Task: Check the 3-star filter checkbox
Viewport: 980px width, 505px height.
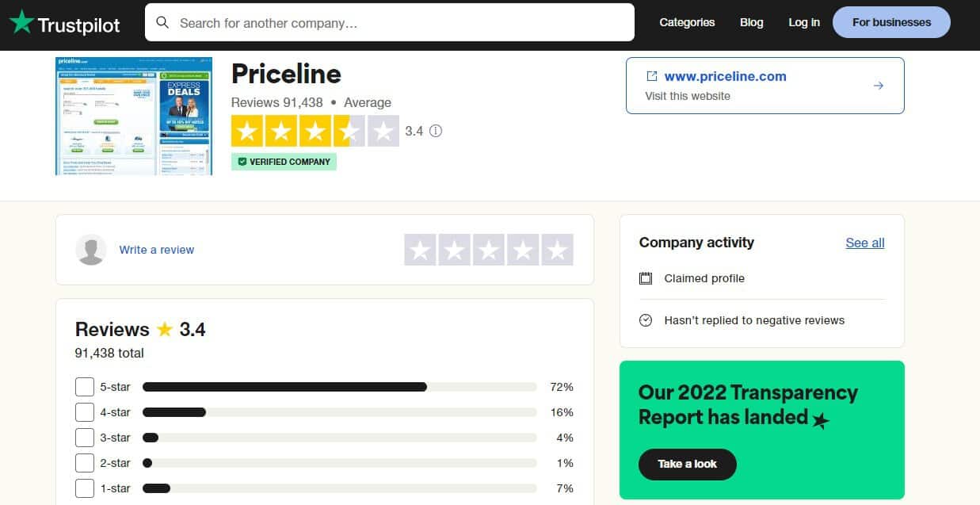Action: (85, 438)
